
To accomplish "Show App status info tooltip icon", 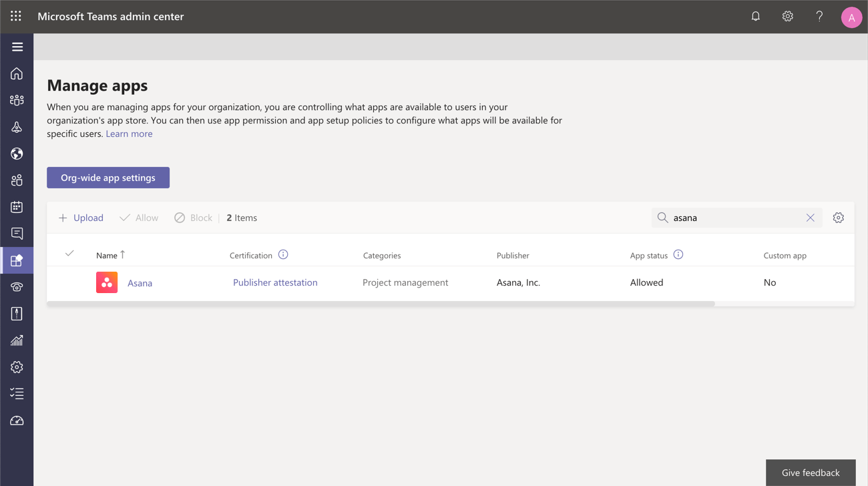I will pos(678,254).
